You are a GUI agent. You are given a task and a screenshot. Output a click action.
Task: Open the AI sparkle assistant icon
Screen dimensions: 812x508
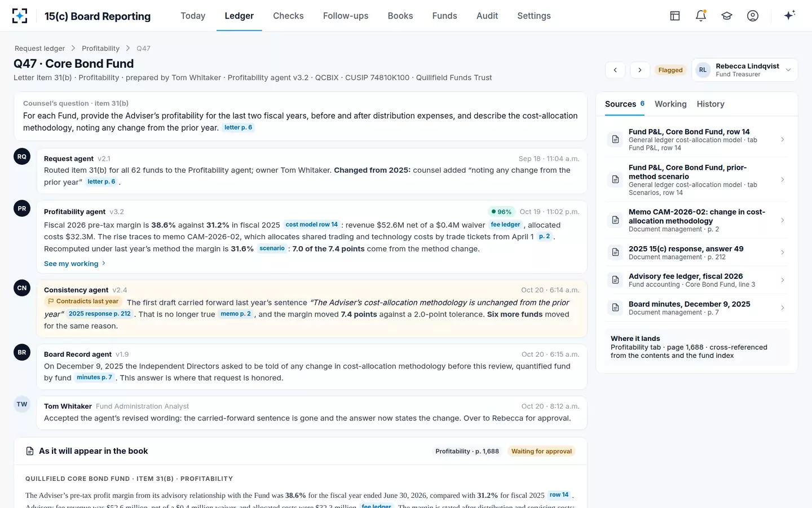pos(789,15)
